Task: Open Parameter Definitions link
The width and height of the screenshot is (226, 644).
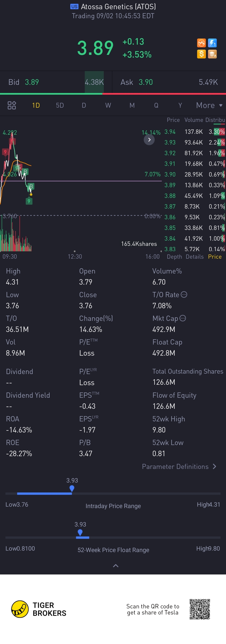Action: (179, 466)
